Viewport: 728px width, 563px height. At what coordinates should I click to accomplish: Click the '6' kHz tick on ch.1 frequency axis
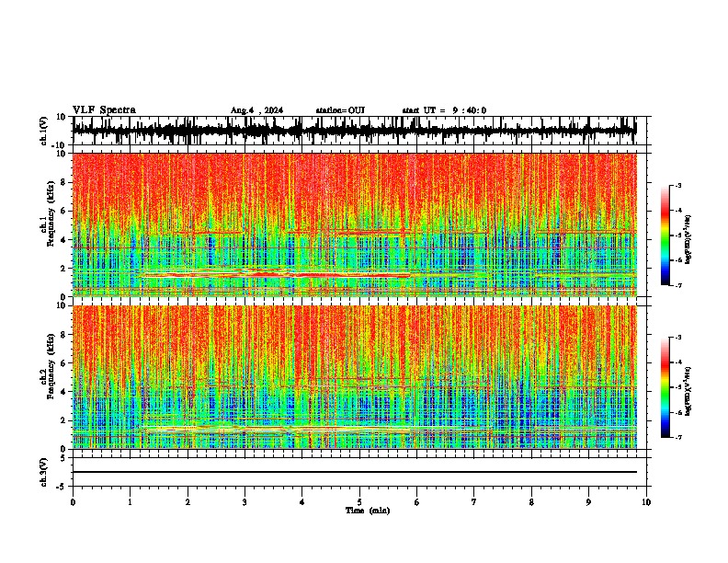click(x=63, y=211)
